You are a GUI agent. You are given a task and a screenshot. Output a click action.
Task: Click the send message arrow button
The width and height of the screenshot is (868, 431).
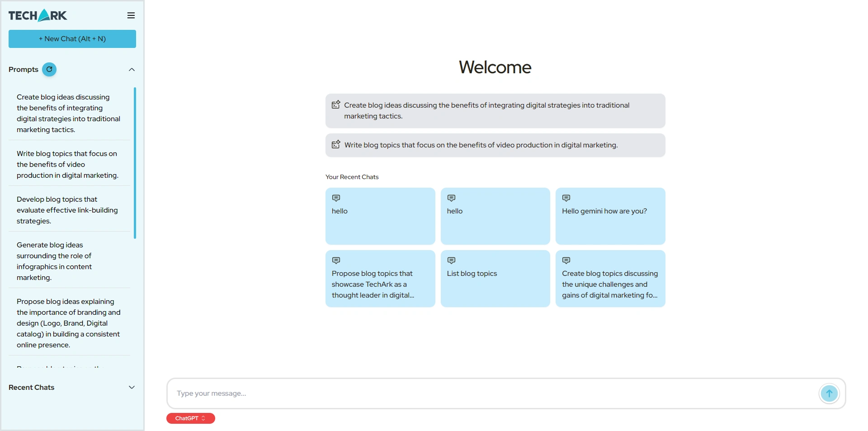point(829,393)
